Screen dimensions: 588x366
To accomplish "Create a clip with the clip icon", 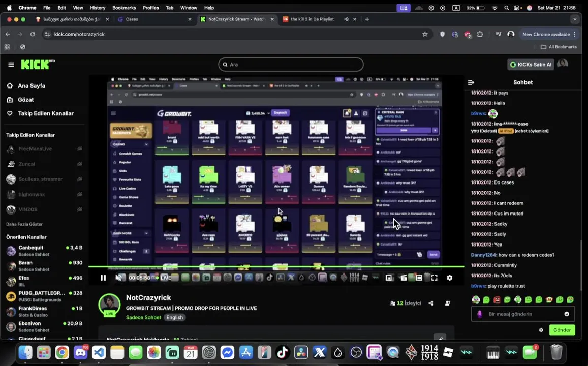I will click(x=404, y=278).
